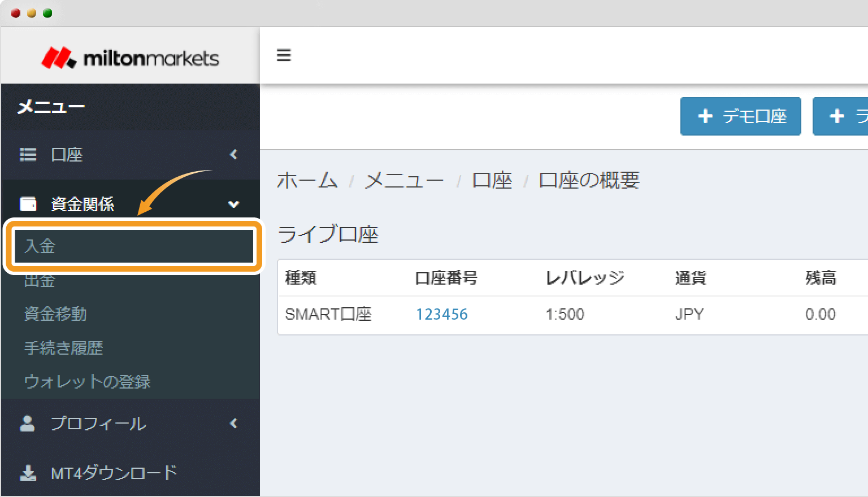Click the 1:500 leverage value

(565, 315)
